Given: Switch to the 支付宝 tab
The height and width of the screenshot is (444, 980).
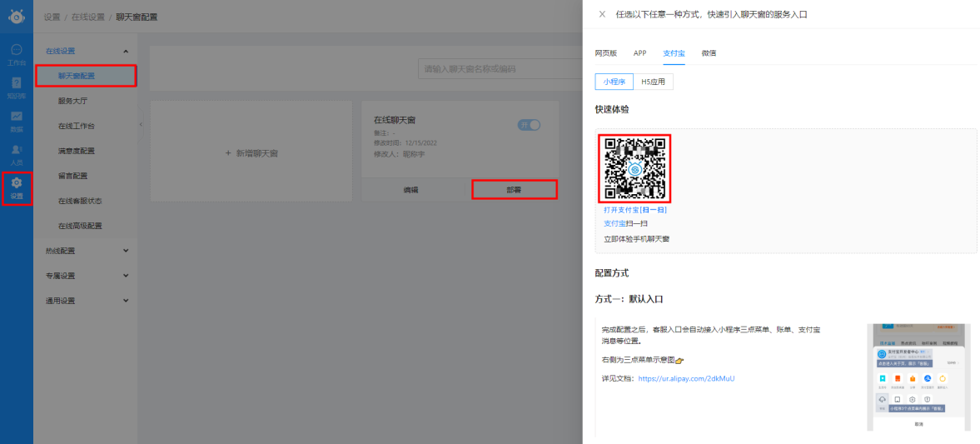Looking at the screenshot, I should 674,53.
